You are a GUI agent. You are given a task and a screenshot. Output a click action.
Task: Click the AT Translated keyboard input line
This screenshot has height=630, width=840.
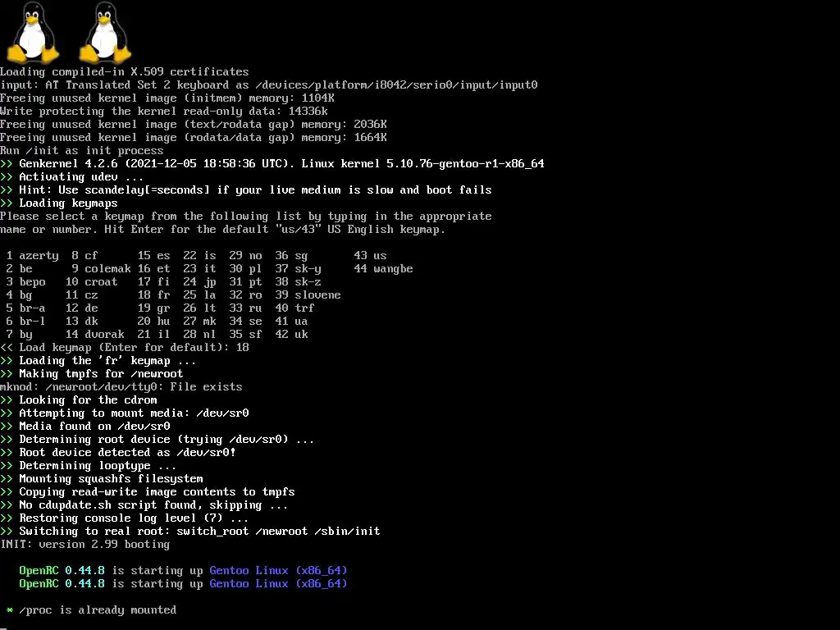pyautogui.click(x=269, y=85)
